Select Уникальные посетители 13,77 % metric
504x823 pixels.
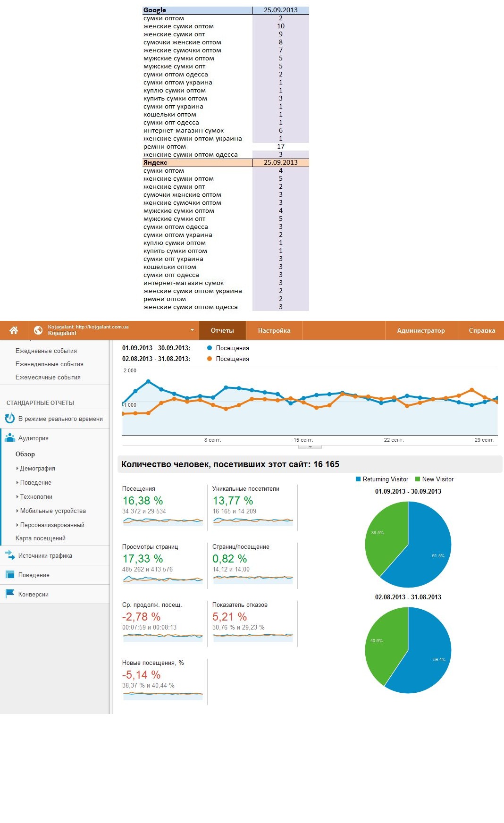(x=253, y=507)
